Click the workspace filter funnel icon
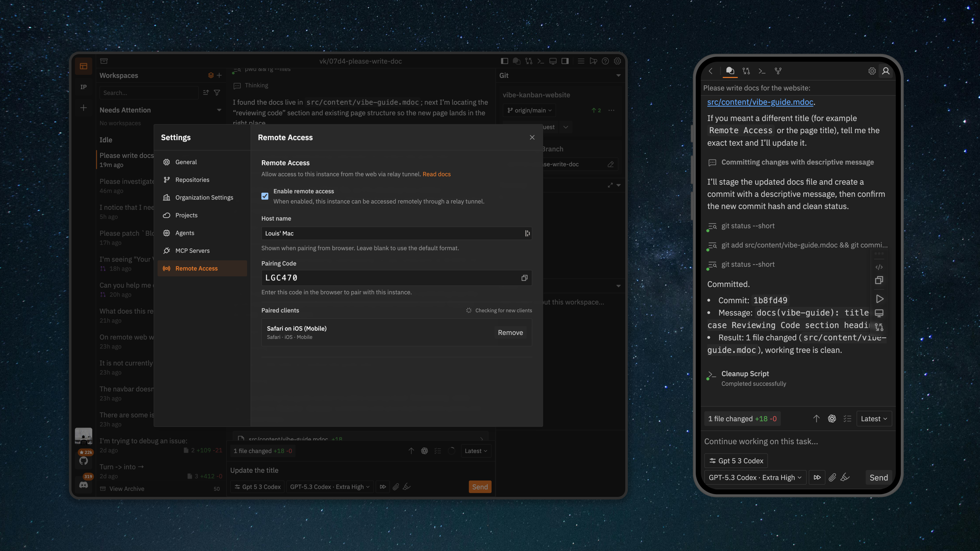This screenshot has width=980, height=551. coord(217,92)
